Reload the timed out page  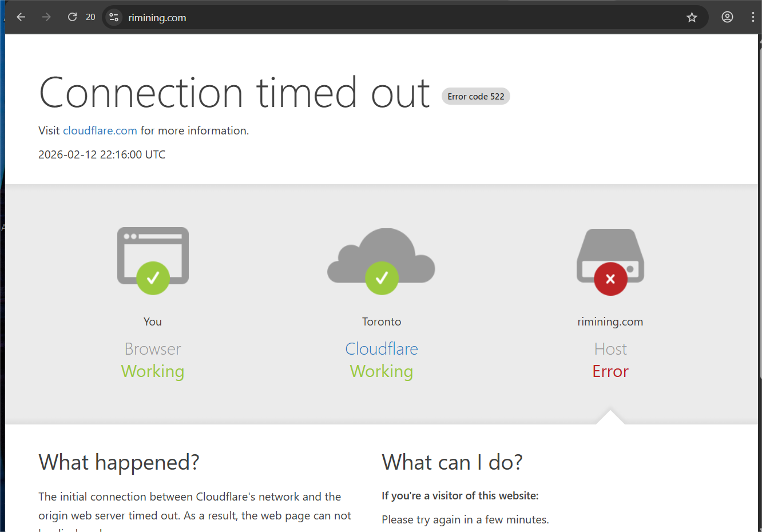click(x=72, y=17)
